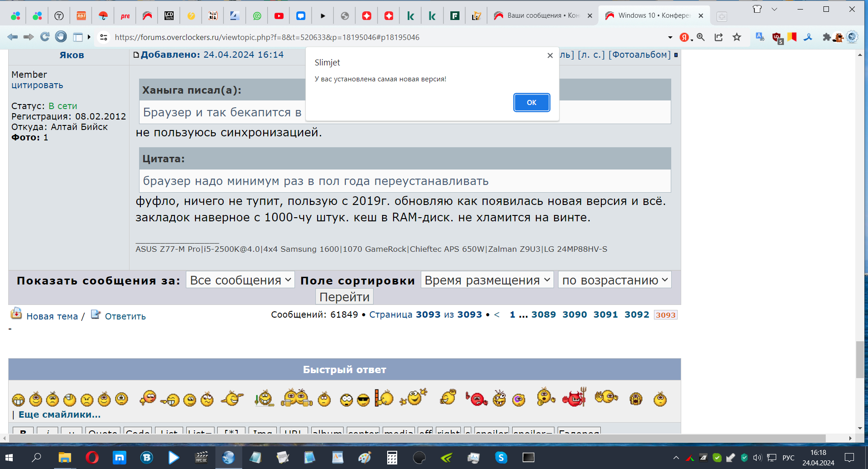Open the share page icon in toolbar

click(x=718, y=37)
